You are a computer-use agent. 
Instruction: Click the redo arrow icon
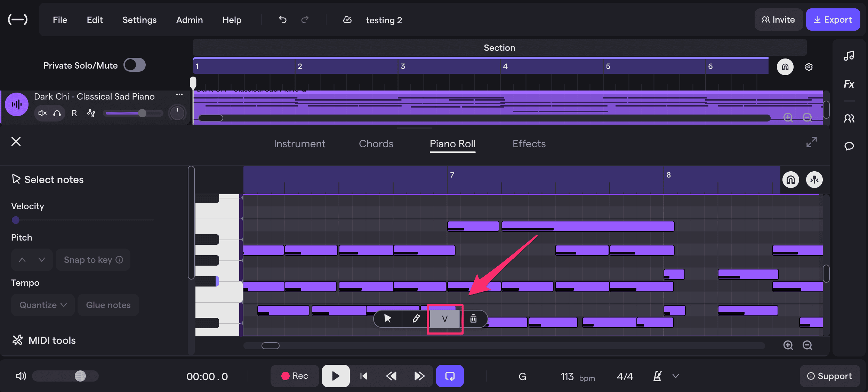click(x=305, y=20)
